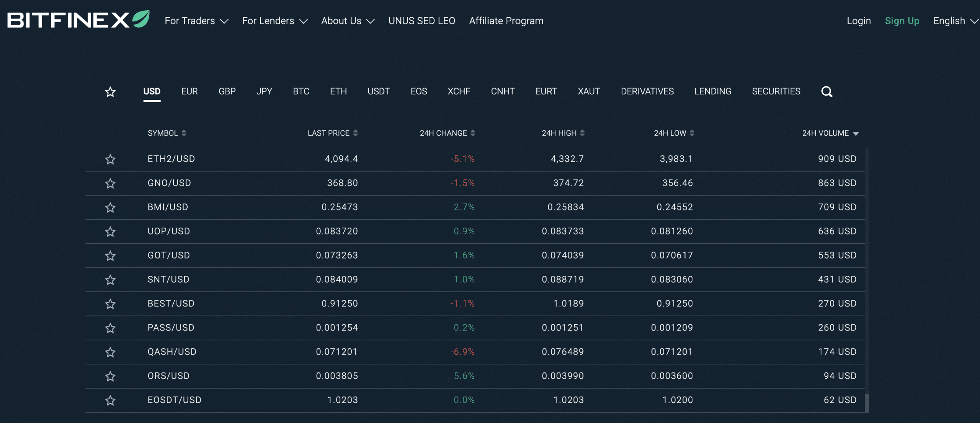
Task: Open the UNUS SED LEO page
Action: coord(422,21)
